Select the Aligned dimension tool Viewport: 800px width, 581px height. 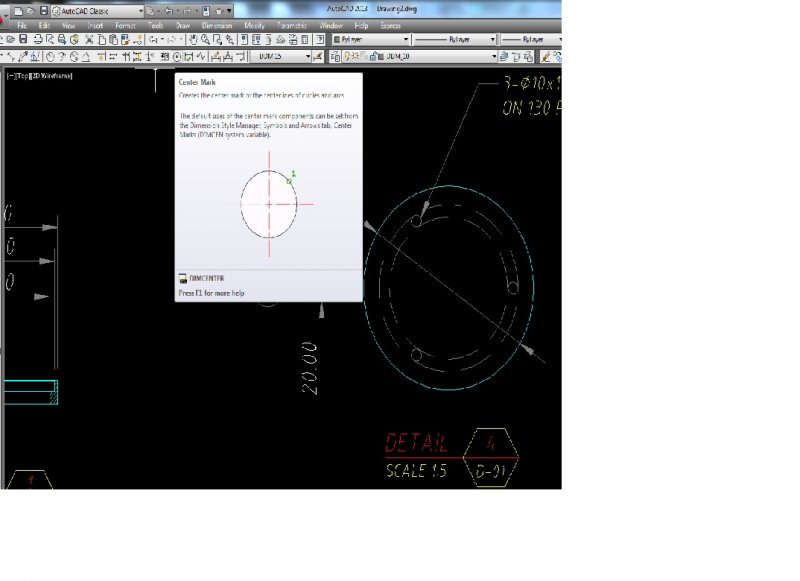coord(10,57)
